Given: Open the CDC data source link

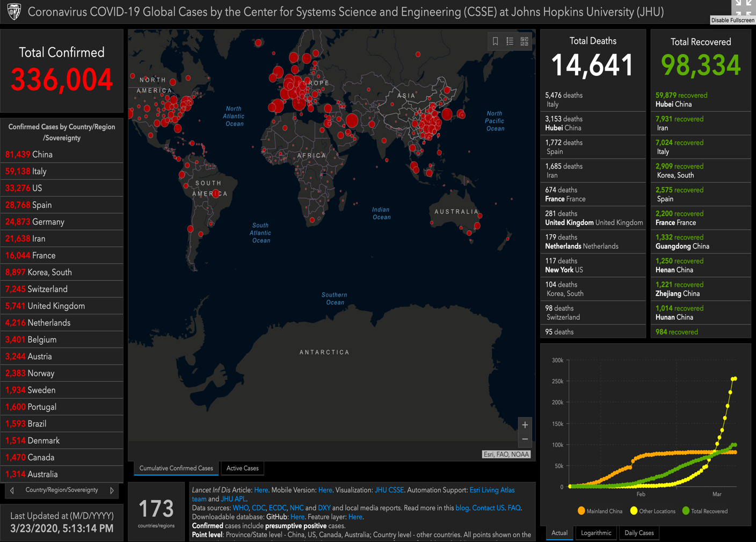Looking at the screenshot, I should point(258,508).
